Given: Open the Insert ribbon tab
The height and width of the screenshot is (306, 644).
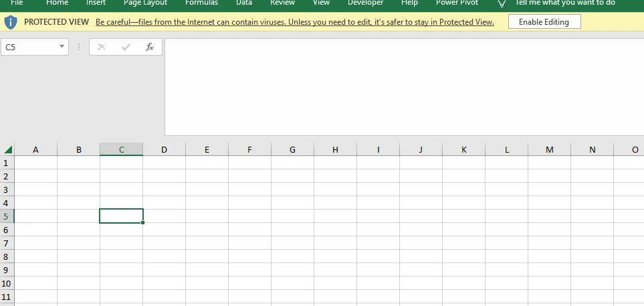Looking at the screenshot, I should (96, 3).
